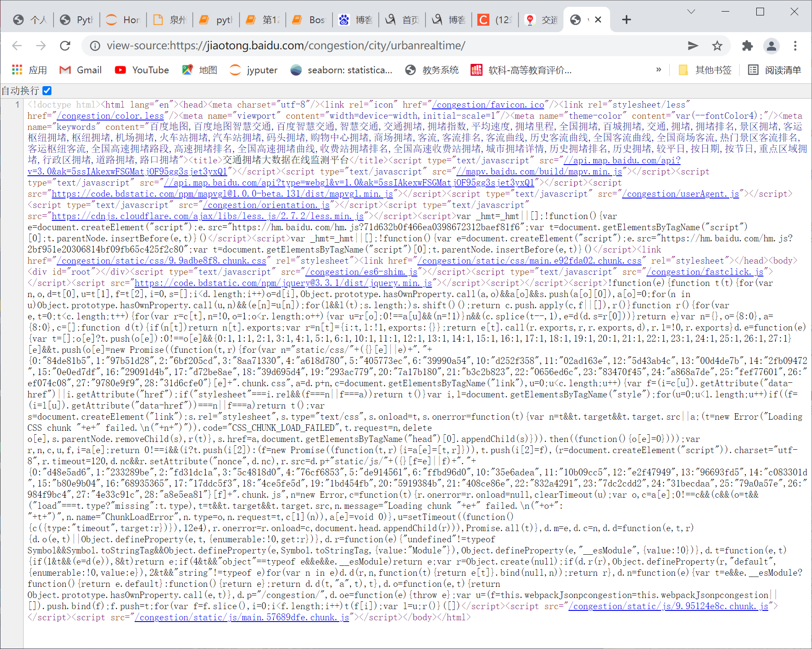The width and height of the screenshot is (812, 649).
Task: Toggle the 自动换行 line wrap checkbox
Action: (x=47, y=90)
